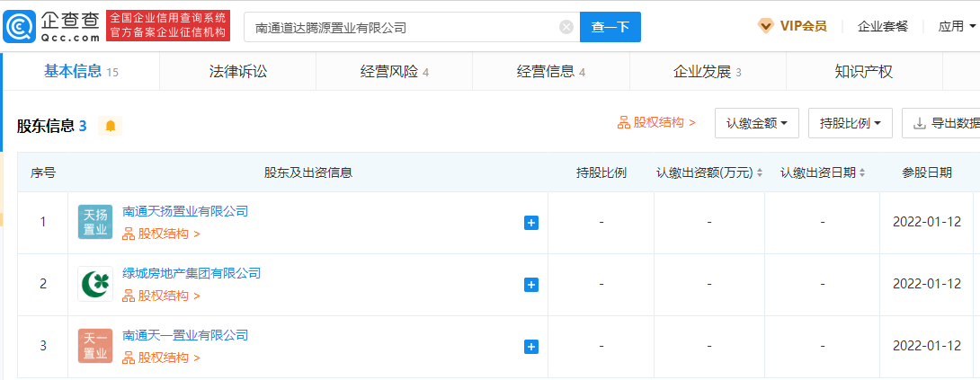
Task: Switch to the 经营风险 tab
Action: 395,72
